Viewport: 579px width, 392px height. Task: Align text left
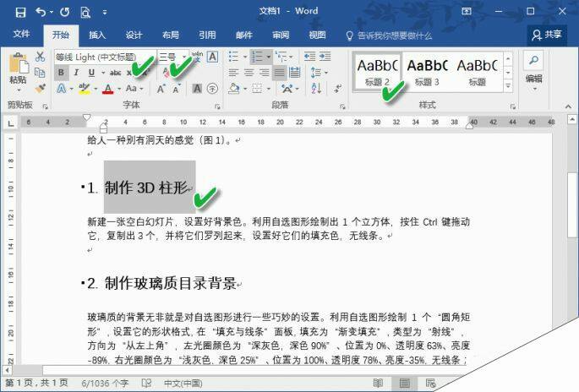click(x=234, y=73)
